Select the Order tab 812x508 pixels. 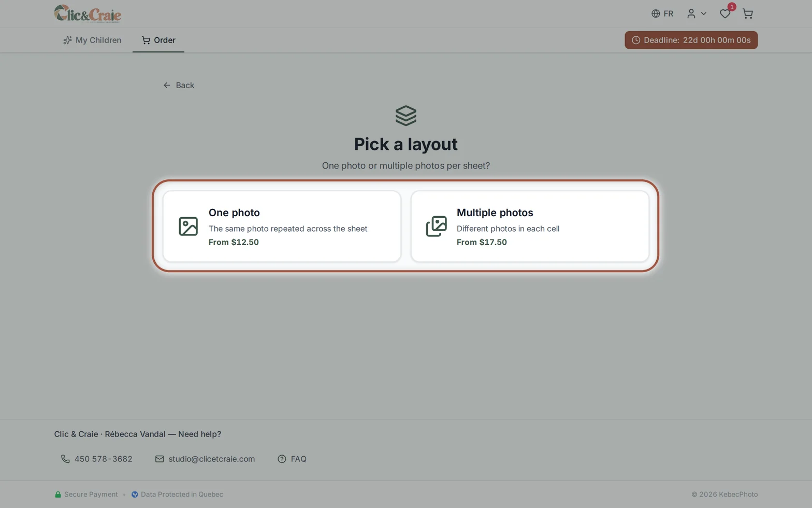click(x=158, y=40)
